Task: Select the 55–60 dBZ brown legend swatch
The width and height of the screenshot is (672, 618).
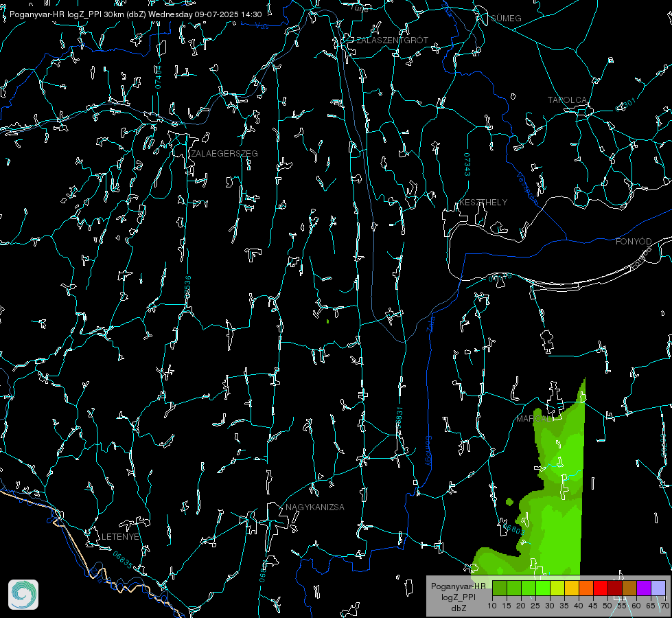Action: pyautogui.click(x=629, y=588)
